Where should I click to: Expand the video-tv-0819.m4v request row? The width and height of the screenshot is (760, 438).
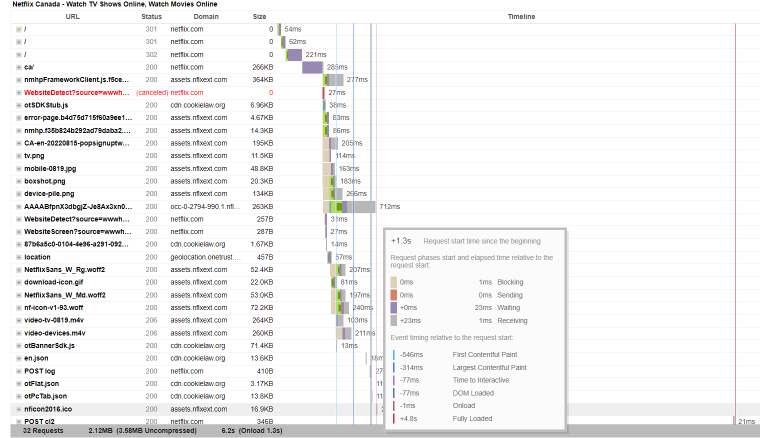[x=18, y=320]
